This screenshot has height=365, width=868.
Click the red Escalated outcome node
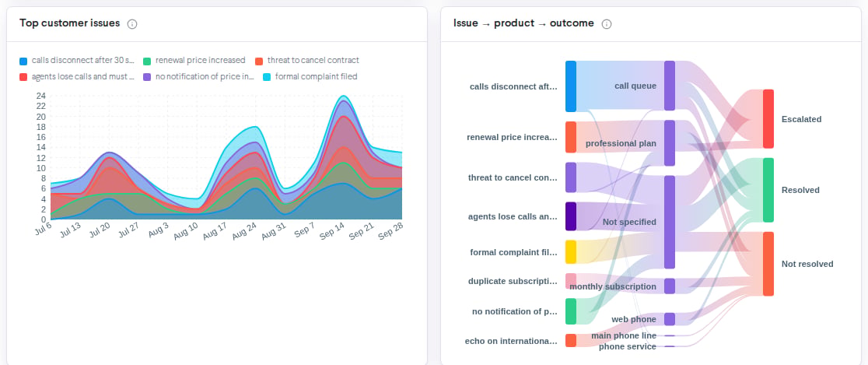click(x=768, y=118)
